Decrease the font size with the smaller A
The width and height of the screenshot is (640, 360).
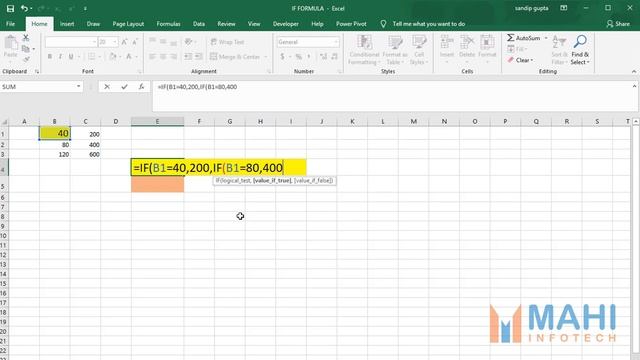coord(135,42)
